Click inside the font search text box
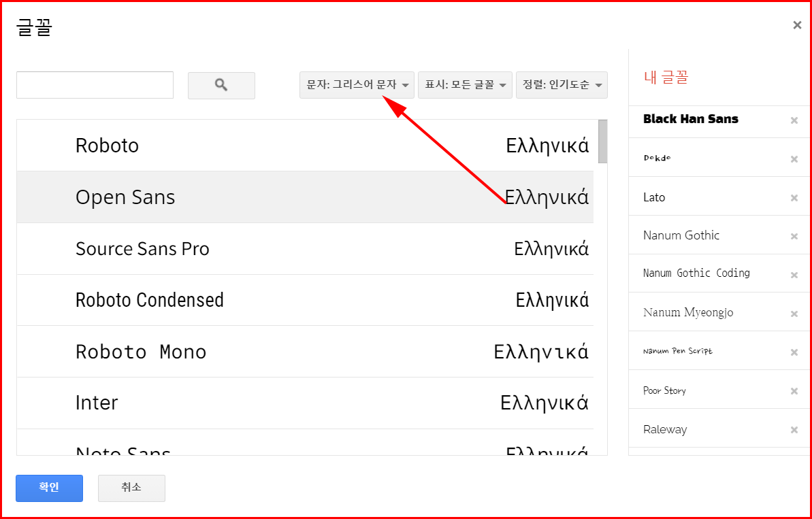This screenshot has height=519, width=812. coord(95,85)
